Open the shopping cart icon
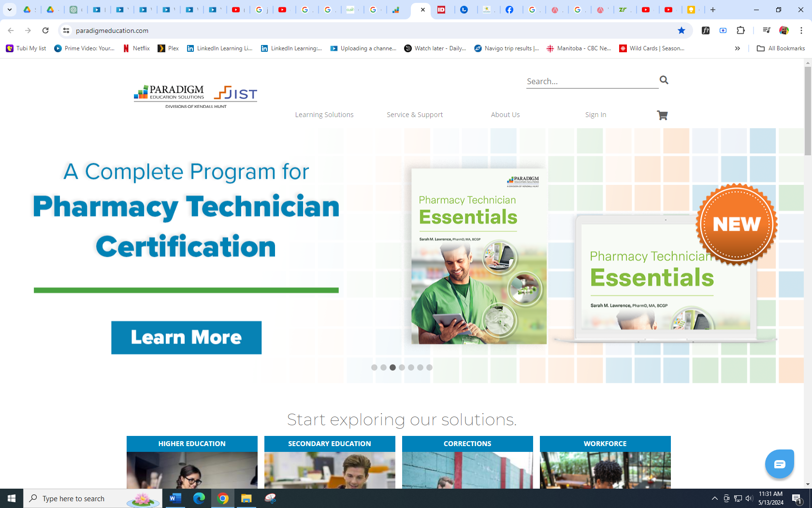The width and height of the screenshot is (812, 508). [x=662, y=115]
